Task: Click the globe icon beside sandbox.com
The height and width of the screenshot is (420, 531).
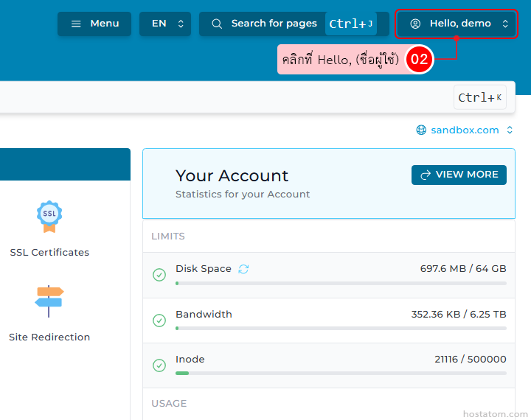Action: [x=421, y=130]
